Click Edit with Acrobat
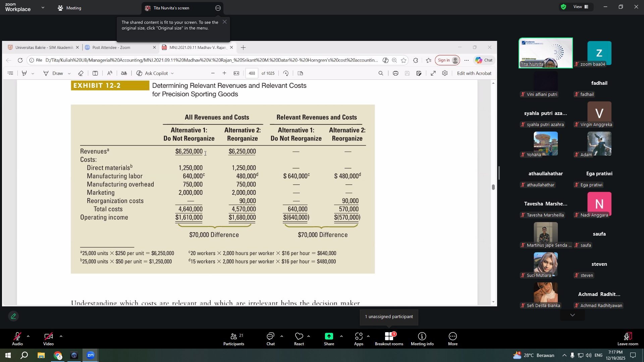 (474, 73)
